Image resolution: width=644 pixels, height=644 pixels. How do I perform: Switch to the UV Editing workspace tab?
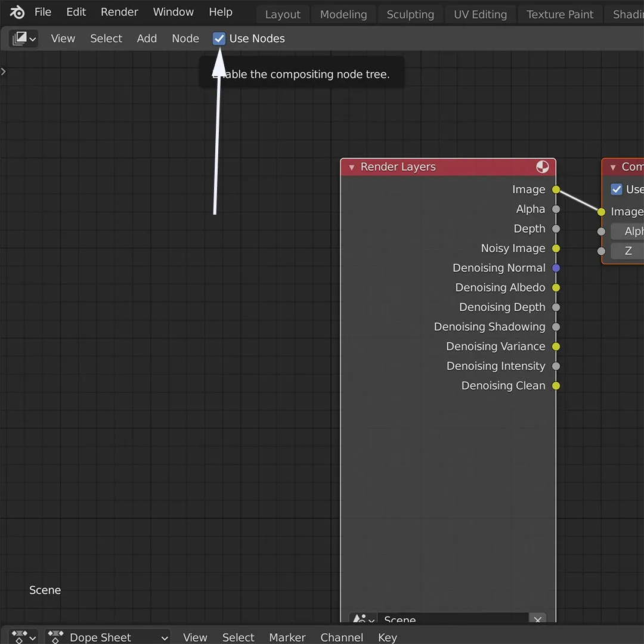click(480, 14)
